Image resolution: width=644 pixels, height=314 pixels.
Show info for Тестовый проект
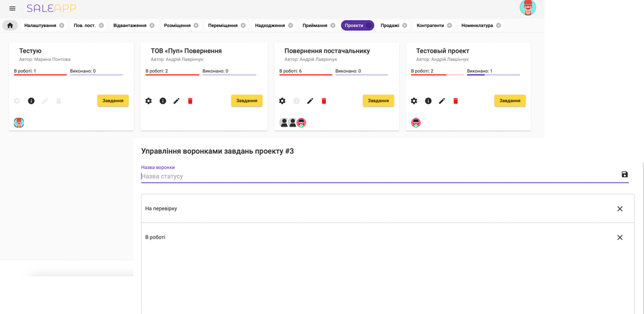428,101
